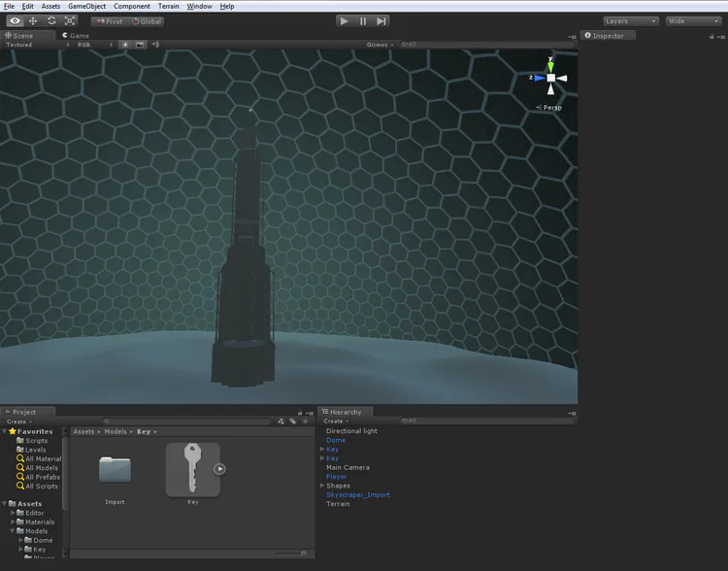Click the play icon on Key asset
Viewport: 728px width, 571px height.
click(220, 469)
